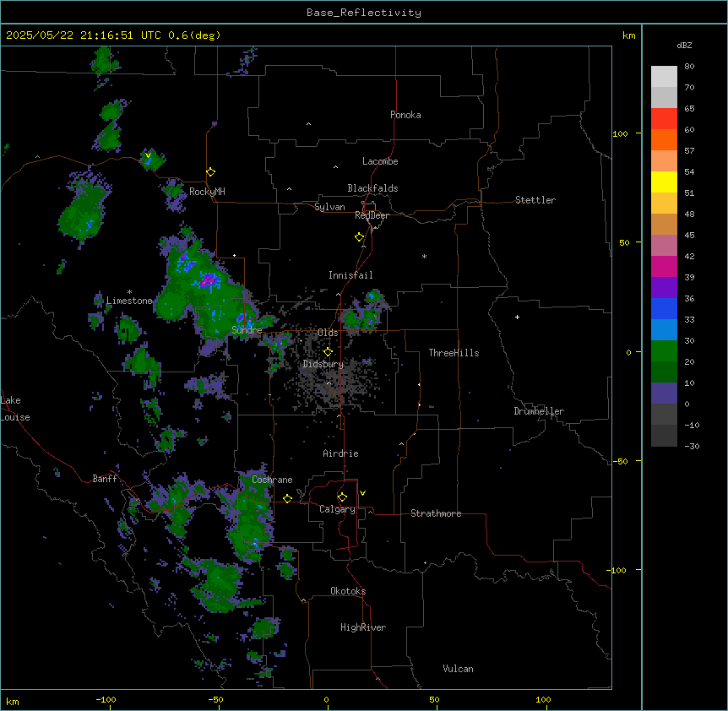Click the Base_Reflectivity title text
The image size is (728, 711).
364,13
